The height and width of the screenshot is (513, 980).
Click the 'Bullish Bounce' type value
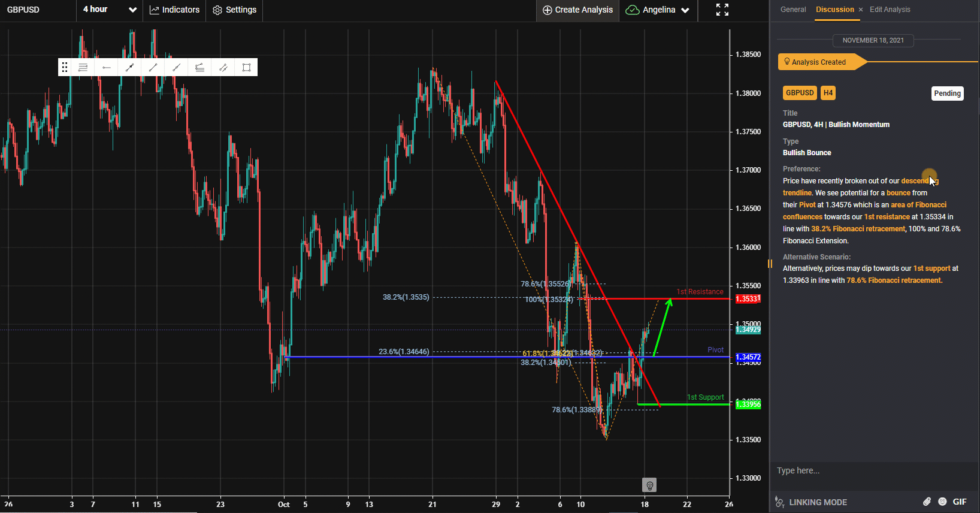pyautogui.click(x=807, y=153)
